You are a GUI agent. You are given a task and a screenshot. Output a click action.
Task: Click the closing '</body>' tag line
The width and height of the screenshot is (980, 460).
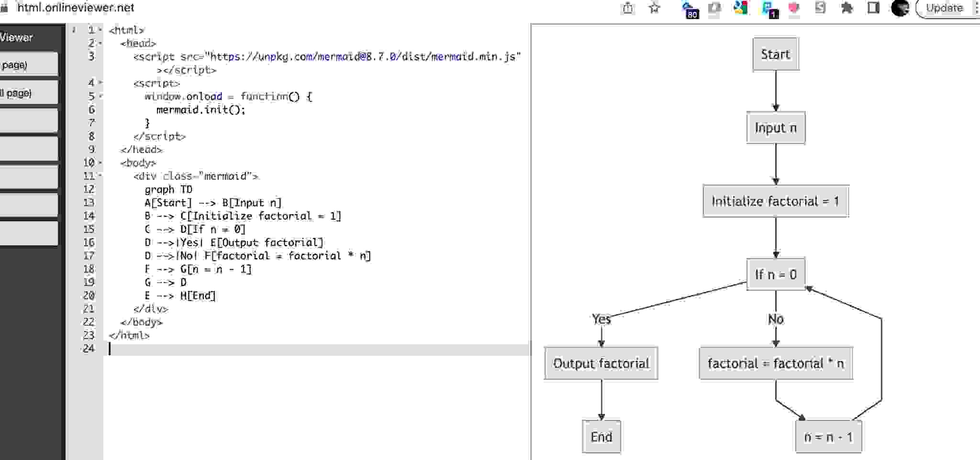(x=142, y=322)
